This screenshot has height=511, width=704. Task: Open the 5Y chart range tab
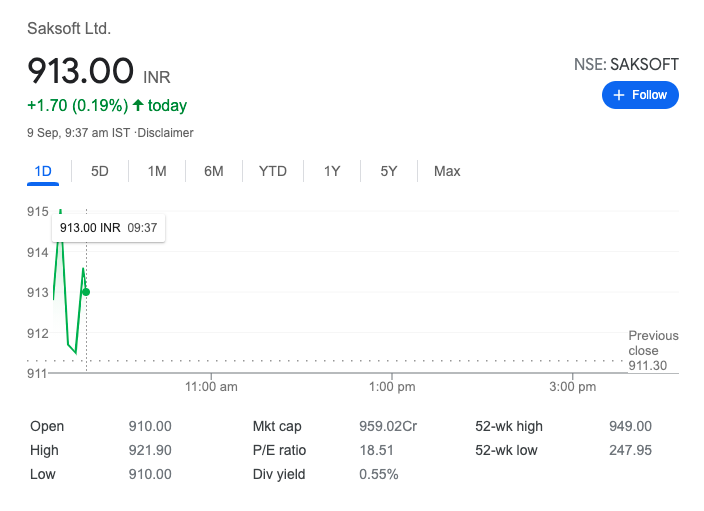[389, 171]
